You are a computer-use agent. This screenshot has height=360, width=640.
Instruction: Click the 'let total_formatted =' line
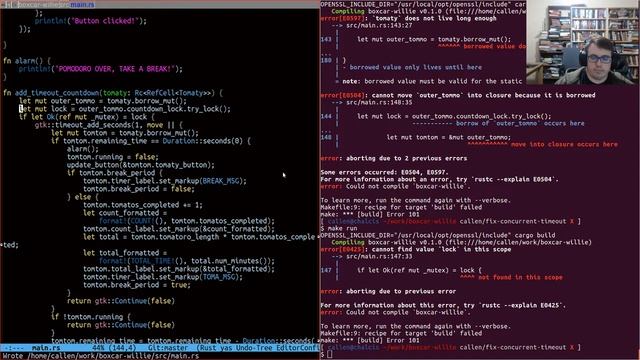tap(125, 253)
